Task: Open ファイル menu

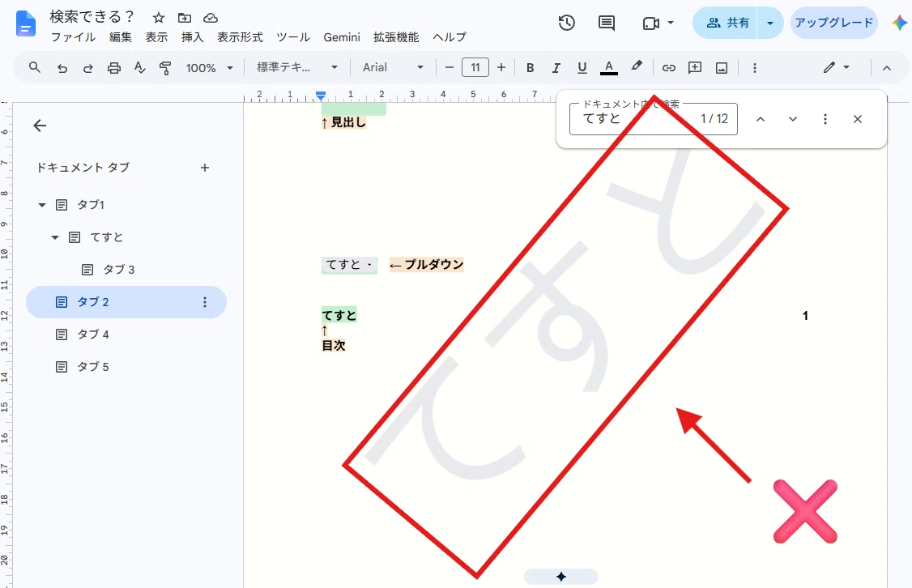Action: pyautogui.click(x=73, y=37)
